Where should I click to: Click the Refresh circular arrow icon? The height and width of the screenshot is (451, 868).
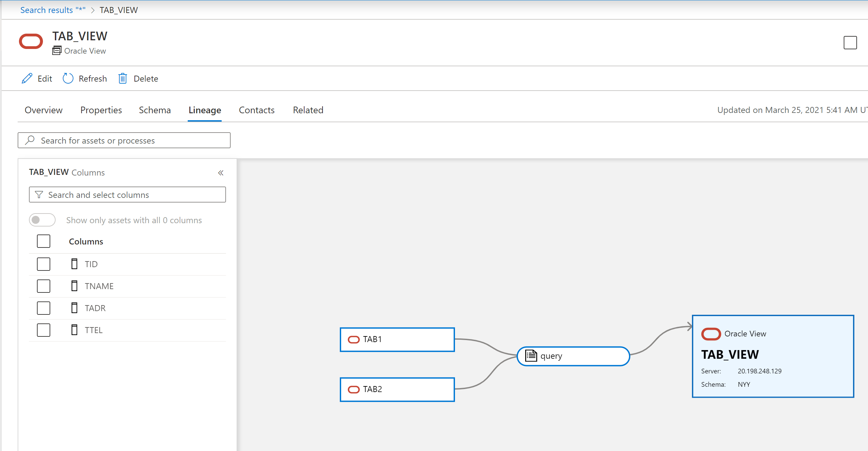click(68, 78)
